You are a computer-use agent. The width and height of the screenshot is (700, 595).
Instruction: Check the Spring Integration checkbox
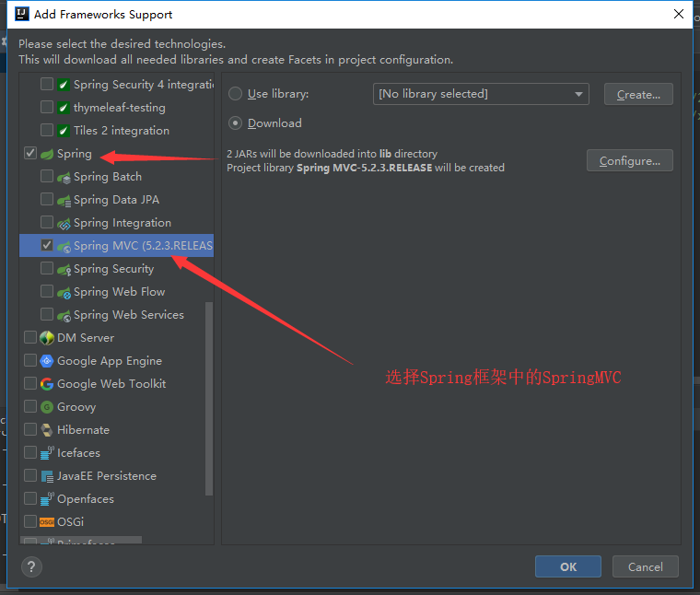click(47, 222)
